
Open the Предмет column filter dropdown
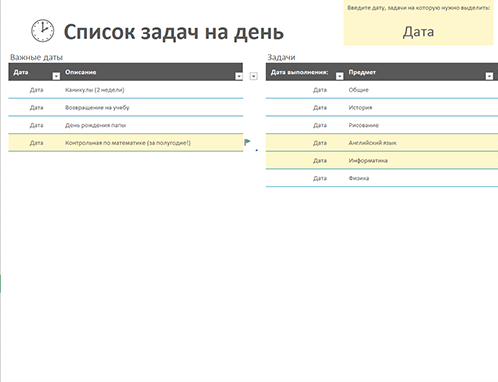pyautogui.click(x=489, y=76)
